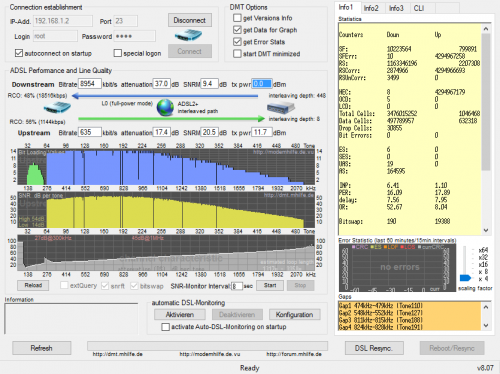Screen dimensions: 500x374
Task: Adjust the scaling factor slider thumb
Action: coord(465,278)
